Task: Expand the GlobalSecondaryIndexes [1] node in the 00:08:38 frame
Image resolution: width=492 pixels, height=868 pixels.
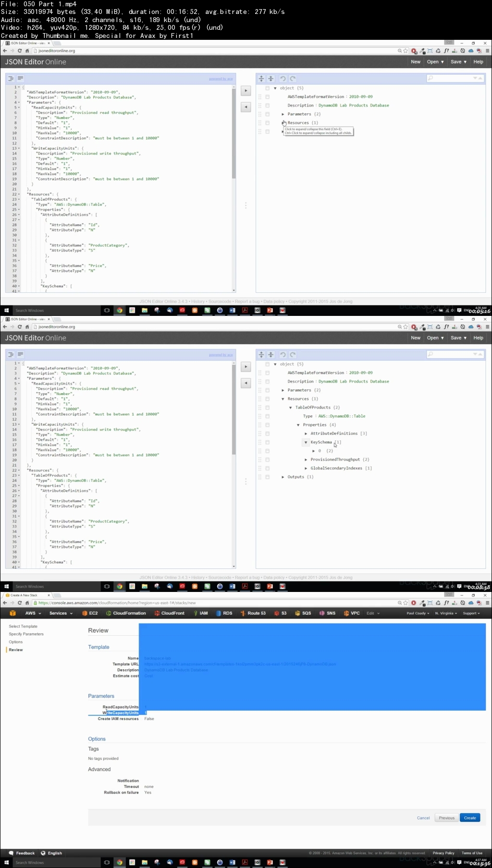Action: pos(306,468)
